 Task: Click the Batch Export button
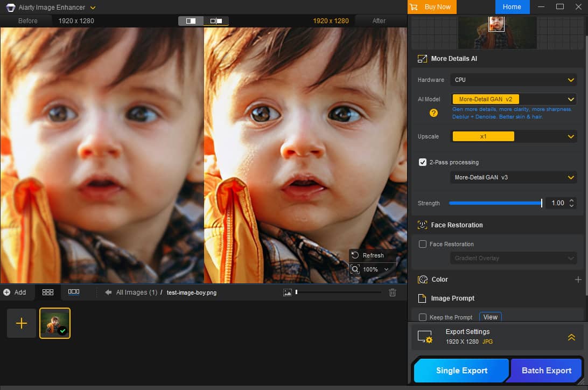tap(547, 371)
